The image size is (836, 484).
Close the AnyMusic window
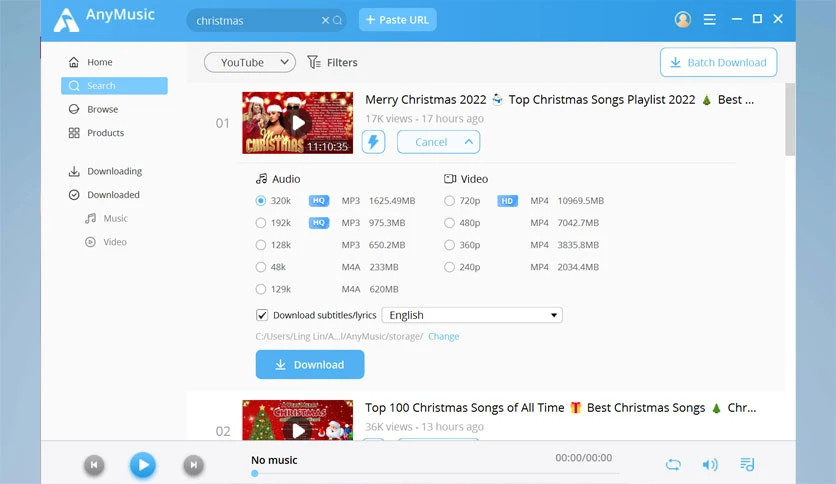778,19
